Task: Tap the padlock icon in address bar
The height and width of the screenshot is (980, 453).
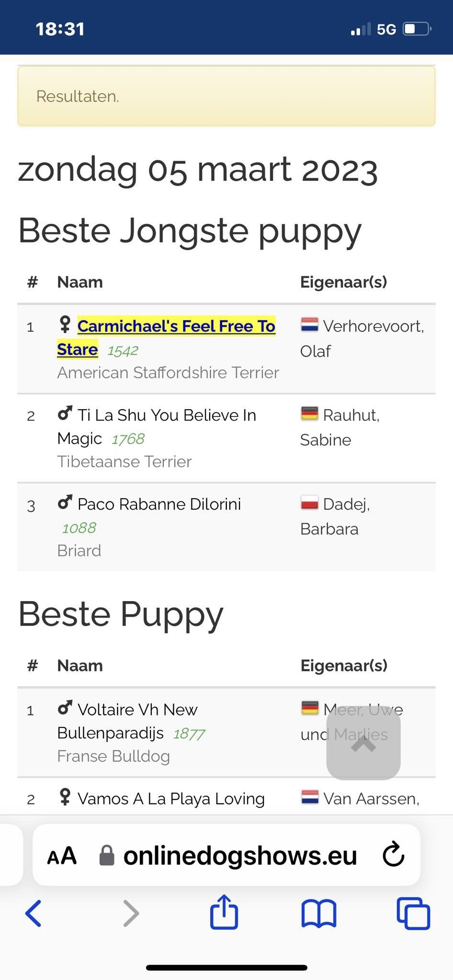Action: pyautogui.click(x=107, y=855)
